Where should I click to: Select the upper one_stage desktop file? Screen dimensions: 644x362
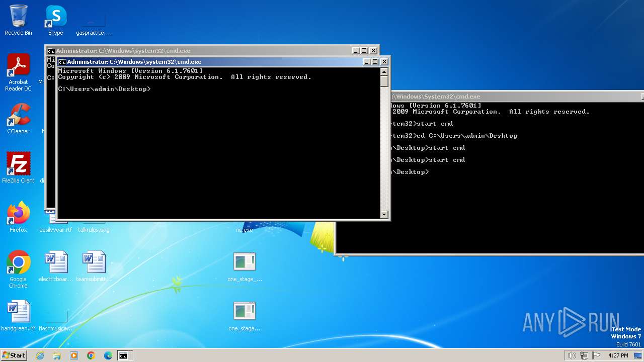pos(245,266)
